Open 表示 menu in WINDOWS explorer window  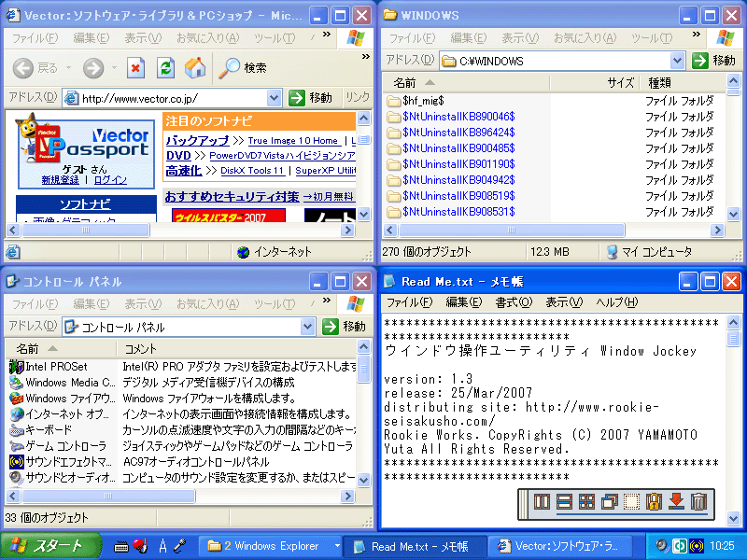520,37
